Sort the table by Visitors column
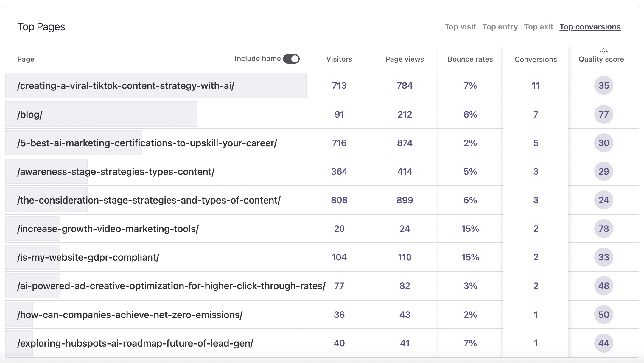The image size is (644, 363). tap(339, 59)
